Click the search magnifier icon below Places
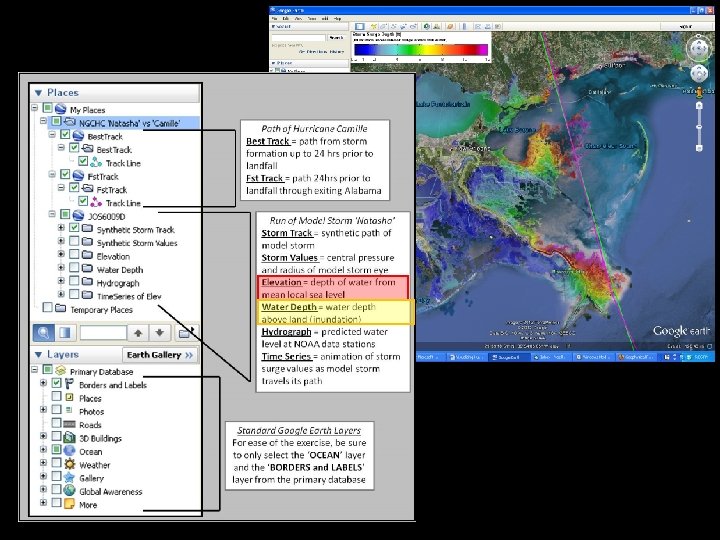This screenshot has width=720, height=540. [x=44, y=332]
